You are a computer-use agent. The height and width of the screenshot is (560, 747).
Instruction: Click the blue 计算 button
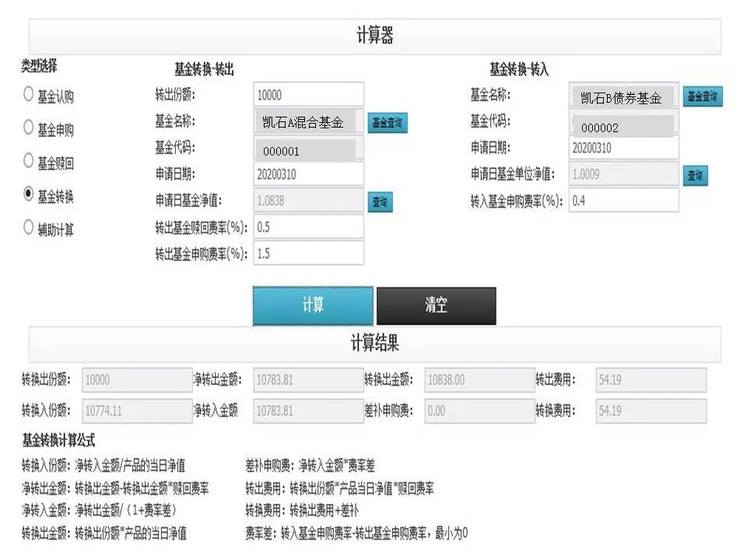click(x=313, y=306)
